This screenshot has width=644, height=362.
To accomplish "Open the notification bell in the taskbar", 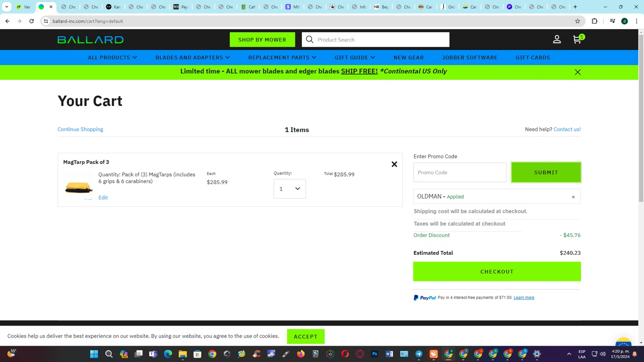I will click(x=635, y=354).
